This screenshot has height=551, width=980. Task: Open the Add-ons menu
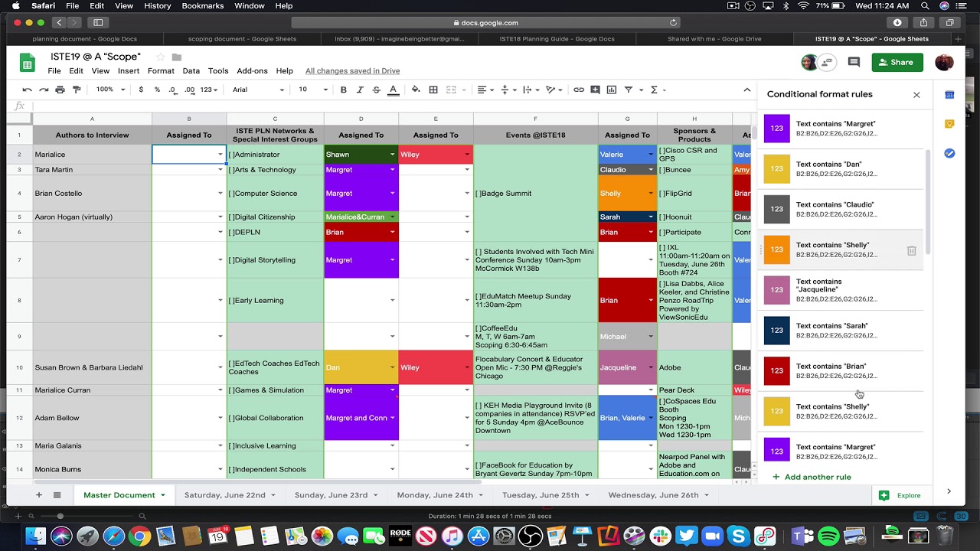[x=252, y=70]
